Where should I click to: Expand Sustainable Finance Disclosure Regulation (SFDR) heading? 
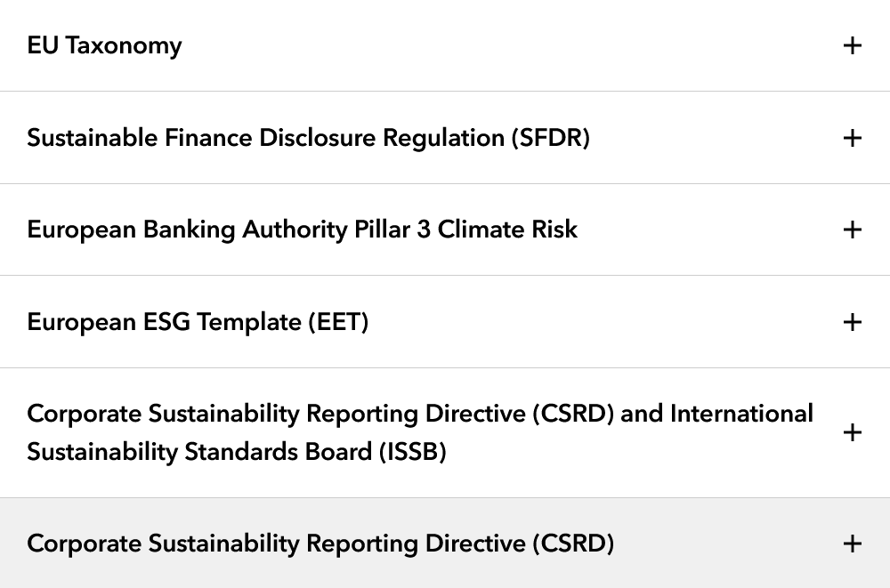(x=308, y=138)
